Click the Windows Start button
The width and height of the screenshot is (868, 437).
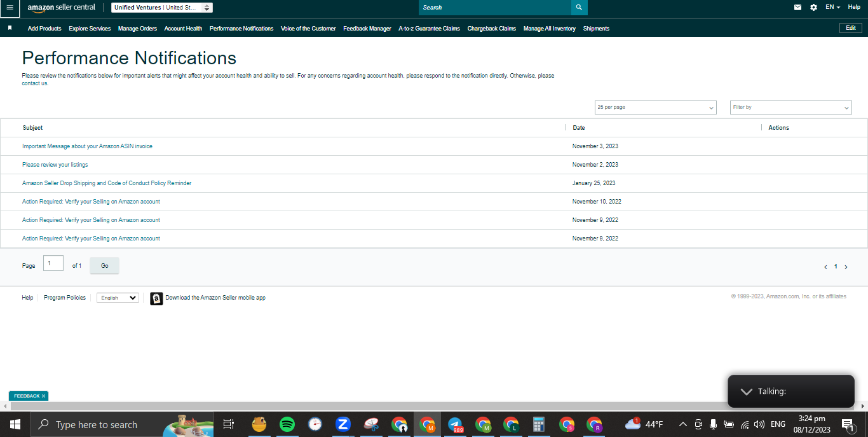tap(15, 424)
